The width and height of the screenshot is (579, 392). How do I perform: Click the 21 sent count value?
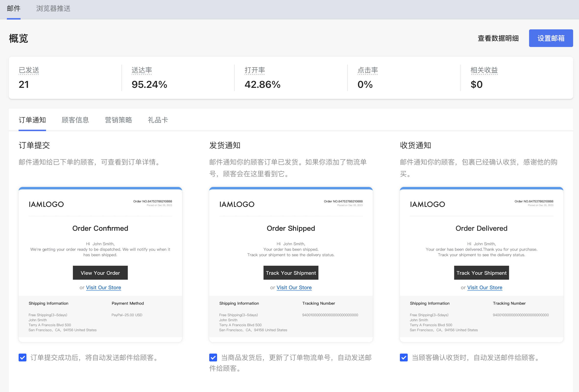(24, 84)
